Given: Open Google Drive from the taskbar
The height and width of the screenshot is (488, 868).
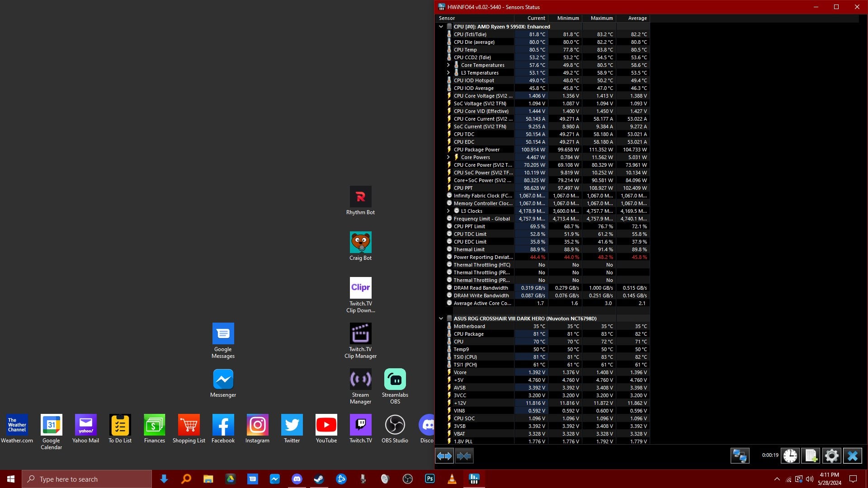Looking at the screenshot, I should point(230,479).
